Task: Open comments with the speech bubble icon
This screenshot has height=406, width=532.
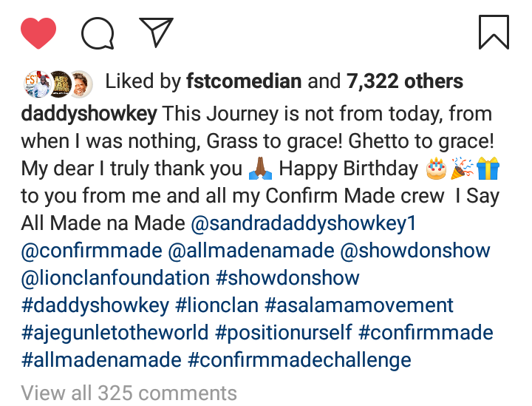Action: click(98, 33)
